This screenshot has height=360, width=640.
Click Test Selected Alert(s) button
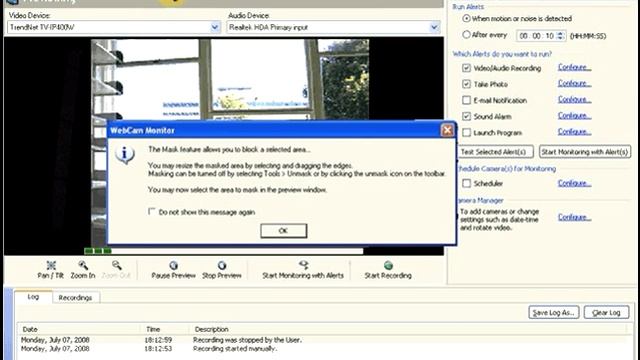(493, 152)
